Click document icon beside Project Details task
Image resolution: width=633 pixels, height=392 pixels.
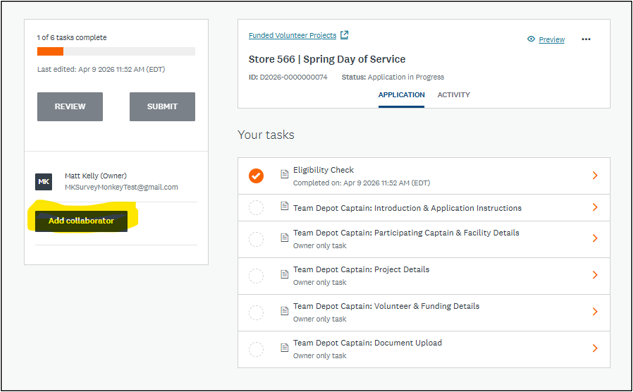click(x=285, y=275)
